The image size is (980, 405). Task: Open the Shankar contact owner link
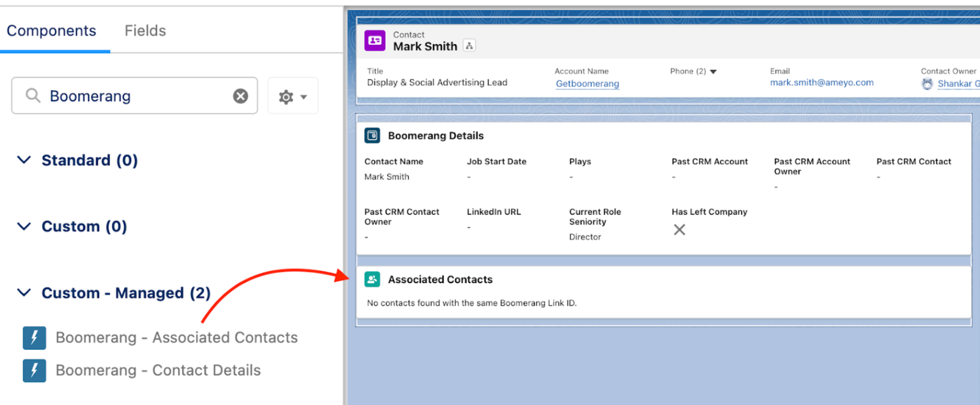(x=958, y=84)
